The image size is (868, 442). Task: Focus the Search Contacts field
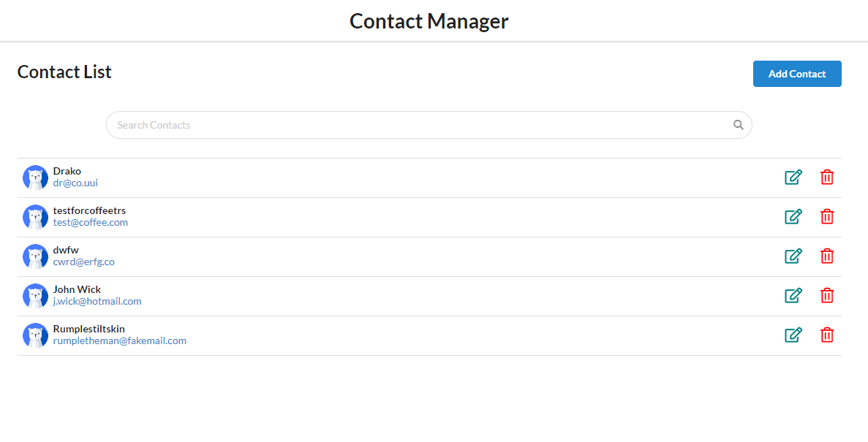click(417, 125)
